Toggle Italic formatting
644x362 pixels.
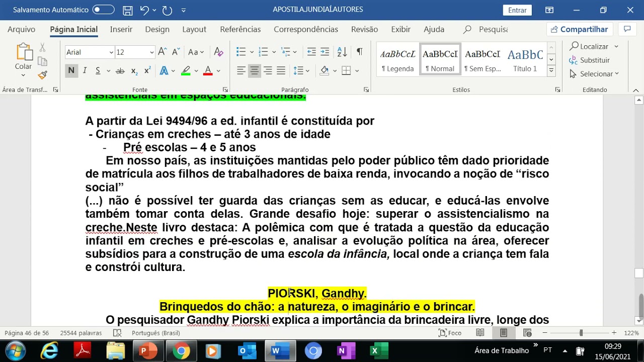(85, 71)
